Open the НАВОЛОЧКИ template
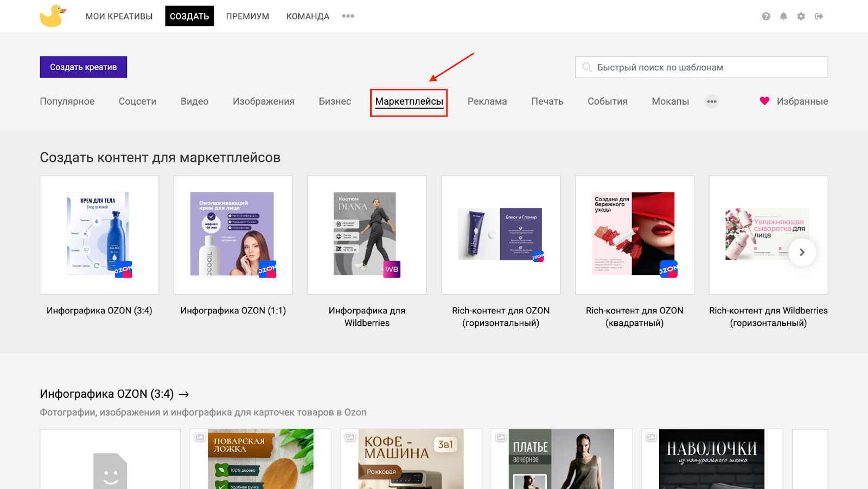 [712, 459]
